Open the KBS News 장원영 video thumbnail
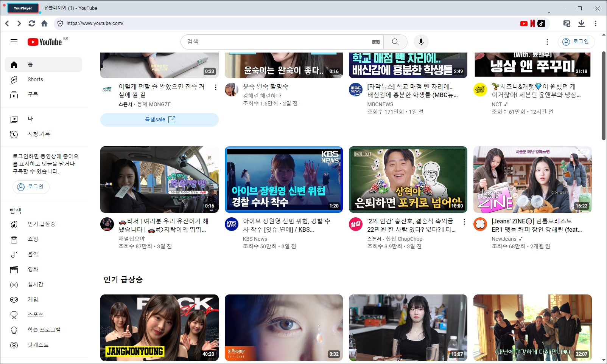Screen dimensions: 607x364 coord(283,180)
